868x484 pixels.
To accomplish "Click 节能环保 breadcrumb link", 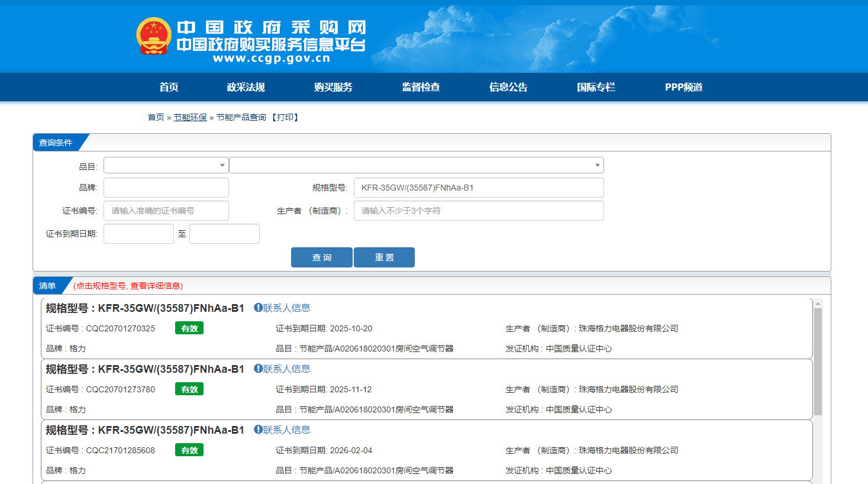I will [190, 117].
